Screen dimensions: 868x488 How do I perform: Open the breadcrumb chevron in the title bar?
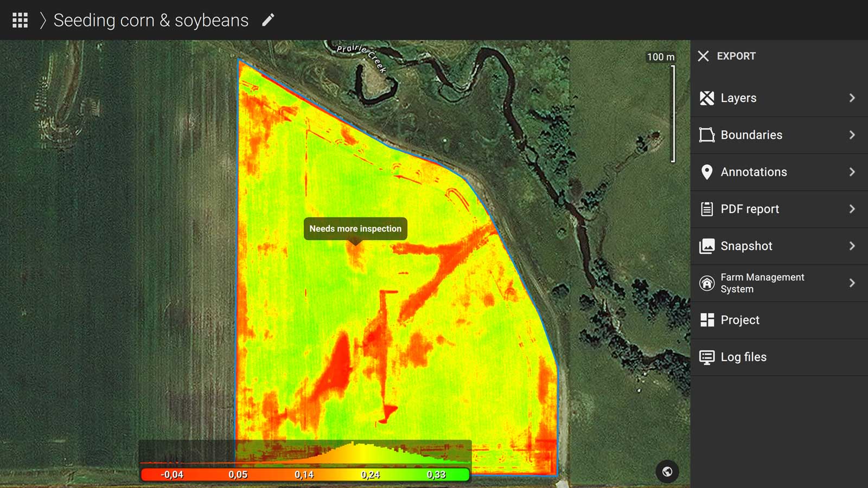click(41, 20)
